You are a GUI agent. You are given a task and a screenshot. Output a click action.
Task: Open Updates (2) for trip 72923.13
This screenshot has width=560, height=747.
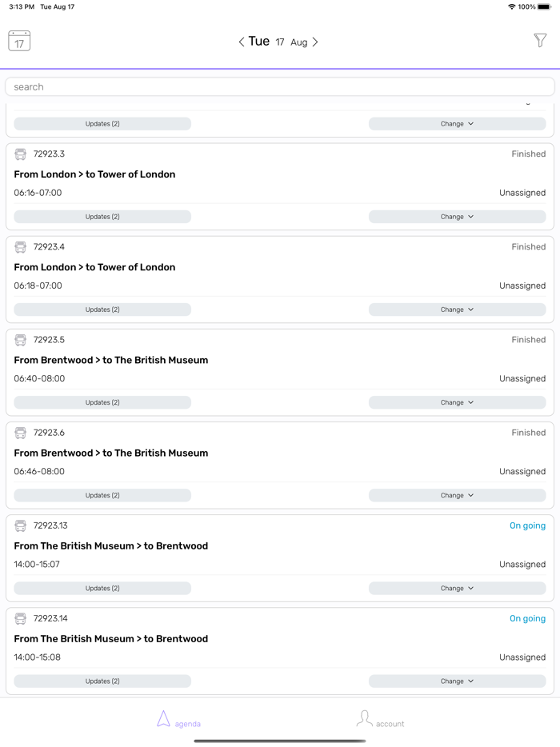pos(102,588)
